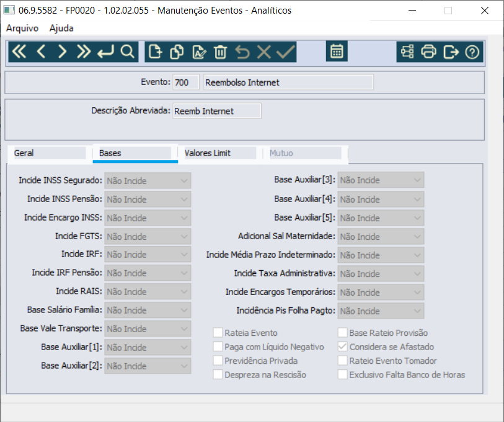This screenshot has width=504, height=422.
Task: Check the Rateia Evento checkbox
Action: pos(218,332)
